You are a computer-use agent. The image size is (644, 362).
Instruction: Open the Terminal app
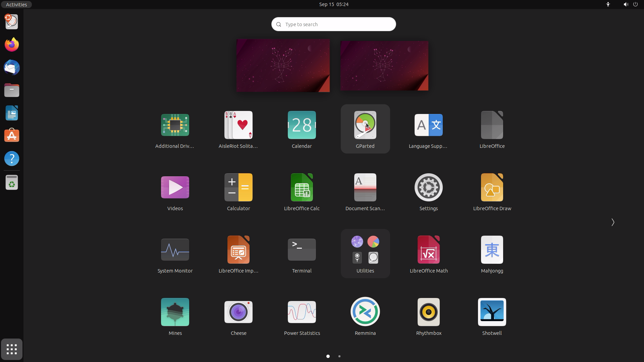[302, 254]
